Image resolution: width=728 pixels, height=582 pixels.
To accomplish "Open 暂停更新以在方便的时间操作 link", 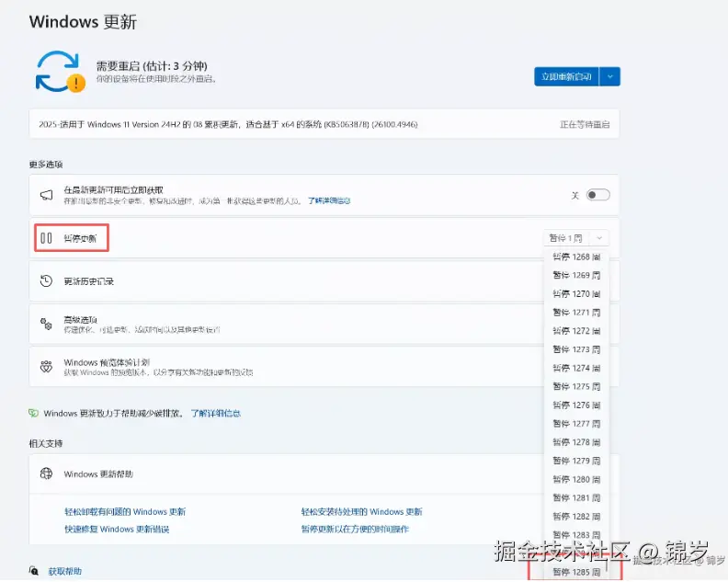I will (355, 529).
